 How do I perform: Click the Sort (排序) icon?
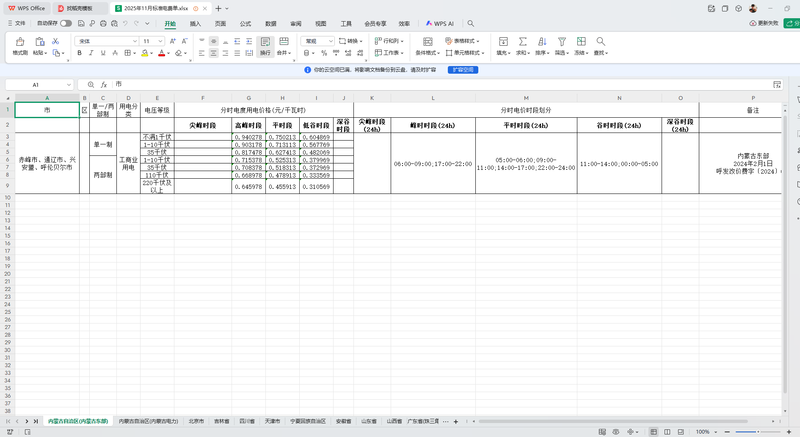click(541, 42)
